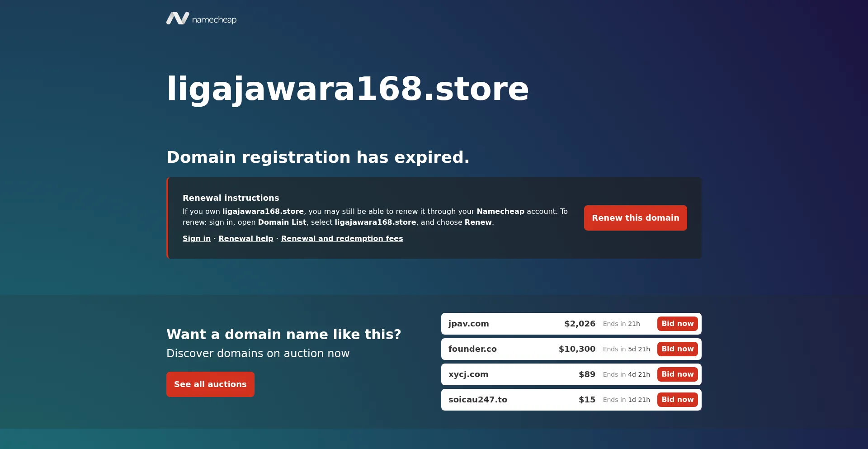Click the $15 price

(587, 400)
